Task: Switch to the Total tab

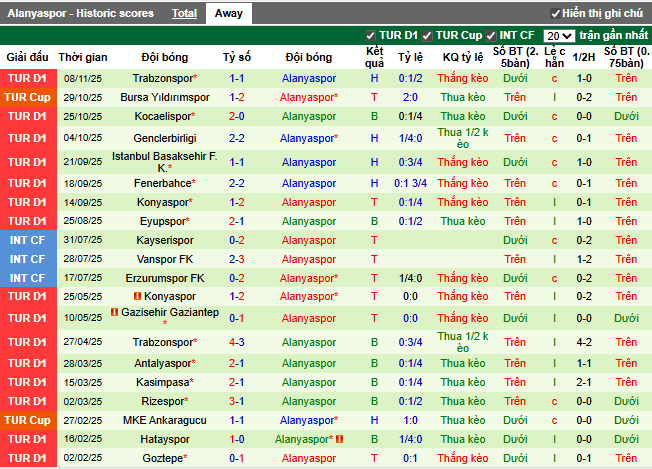Action: (x=184, y=13)
